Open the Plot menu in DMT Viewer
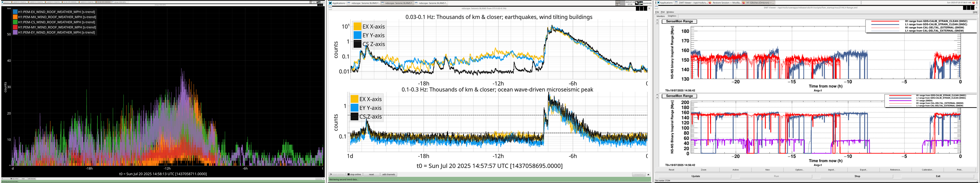The height and width of the screenshot is (183, 980). [662, 12]
